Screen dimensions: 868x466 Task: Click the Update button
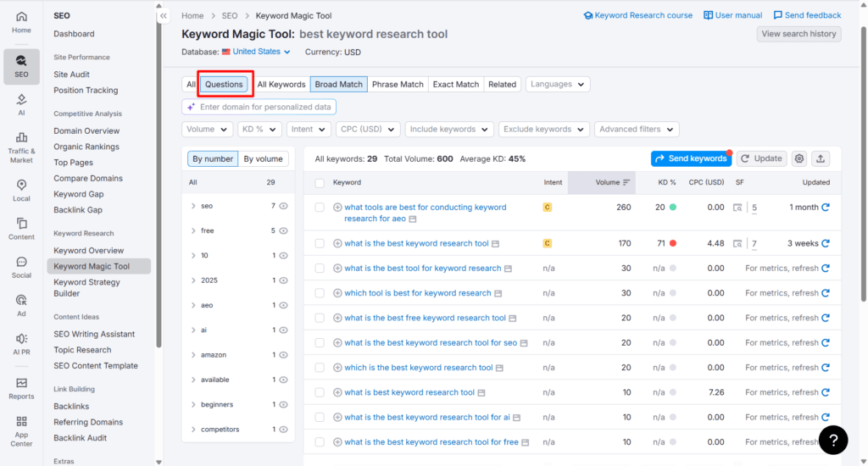(x=762, y=158)
